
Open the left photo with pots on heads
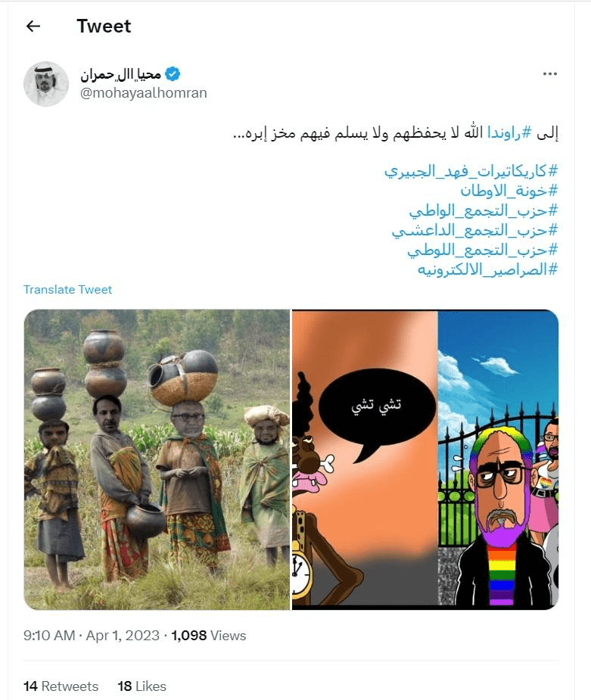[157, 460]
